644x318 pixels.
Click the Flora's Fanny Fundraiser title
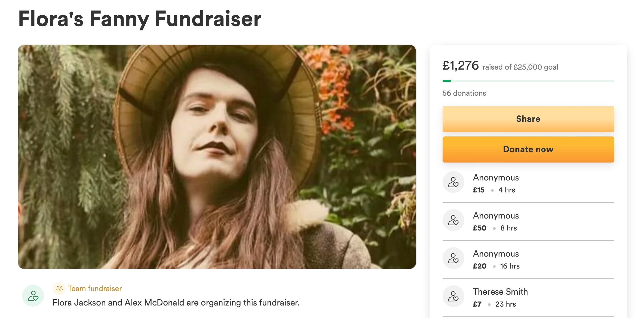140,19
